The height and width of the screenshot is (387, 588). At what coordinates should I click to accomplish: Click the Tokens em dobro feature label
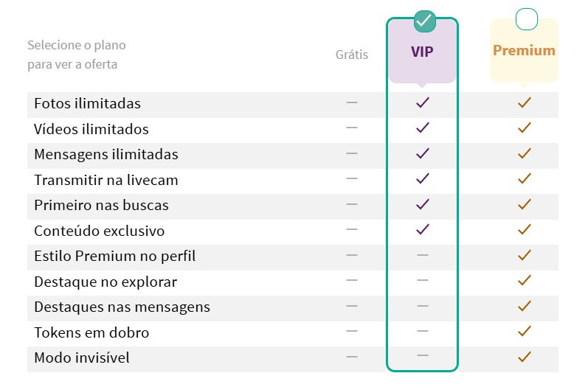[x=91, y=332]
